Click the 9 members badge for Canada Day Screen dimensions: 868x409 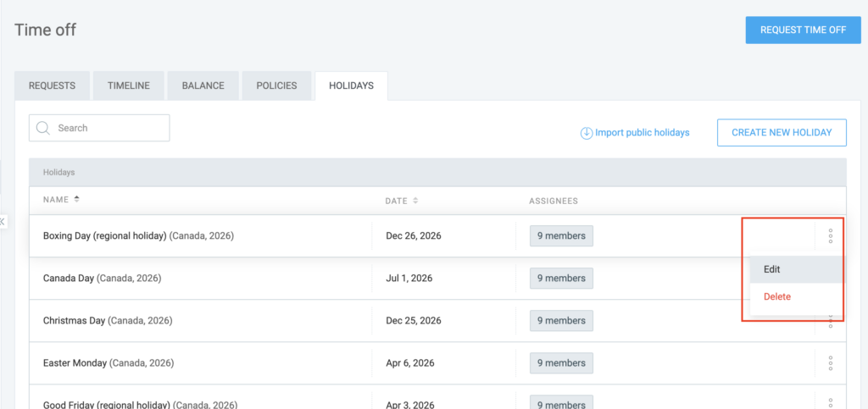click(561, 279)
